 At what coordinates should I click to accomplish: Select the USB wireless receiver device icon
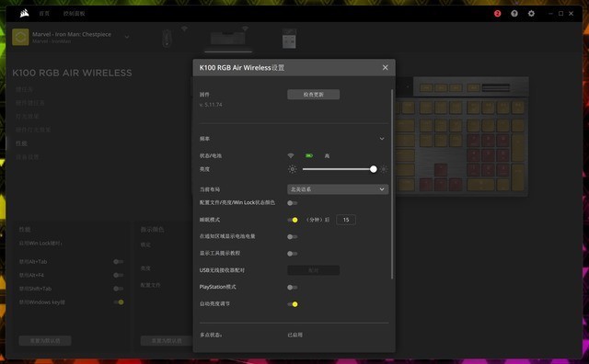pyautogui.click(x=289, y=39)
